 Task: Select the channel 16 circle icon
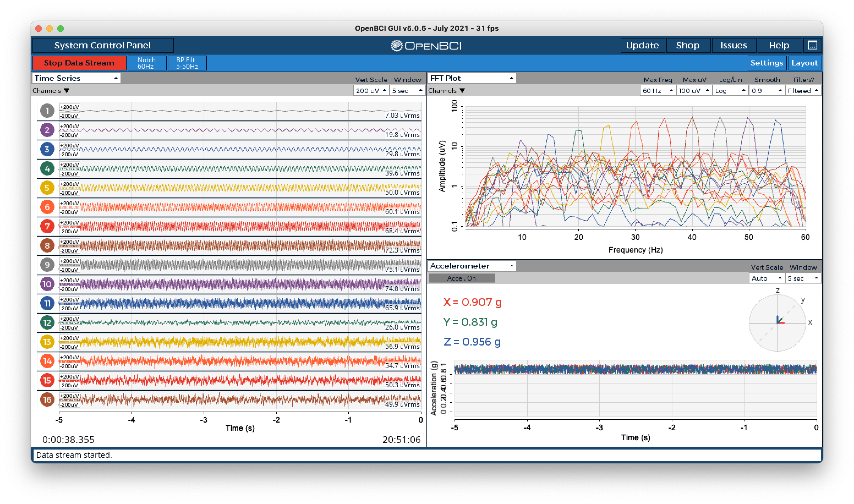coord(48,400)
